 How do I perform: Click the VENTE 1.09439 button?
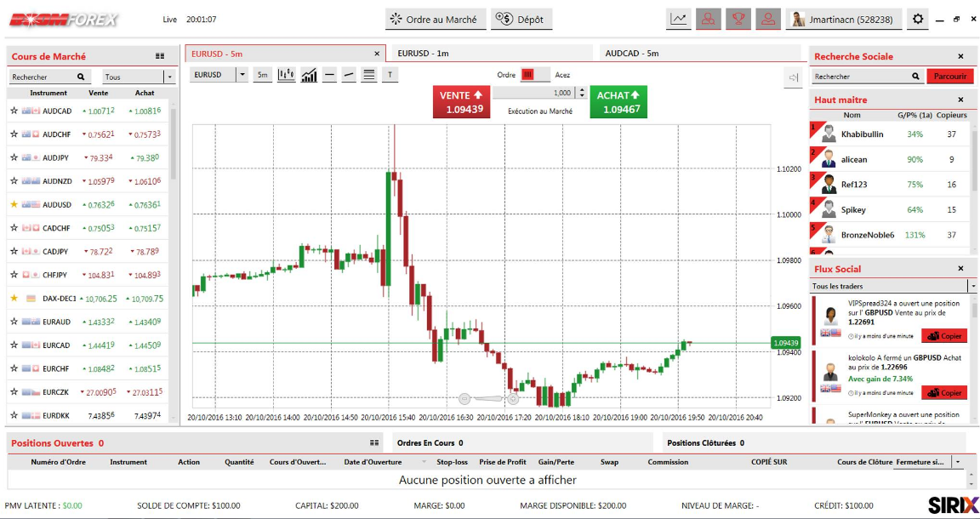point(461,102)
